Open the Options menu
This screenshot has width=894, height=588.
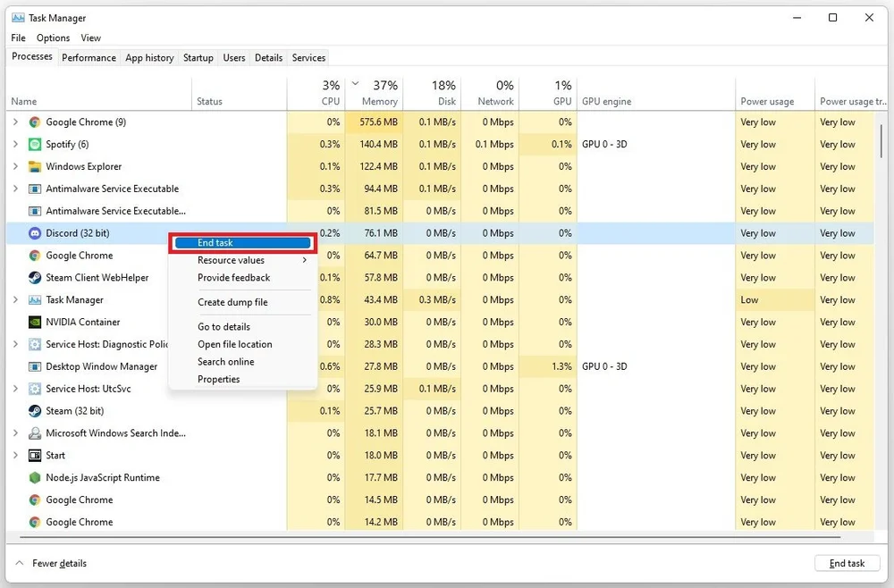click(53, 38)
